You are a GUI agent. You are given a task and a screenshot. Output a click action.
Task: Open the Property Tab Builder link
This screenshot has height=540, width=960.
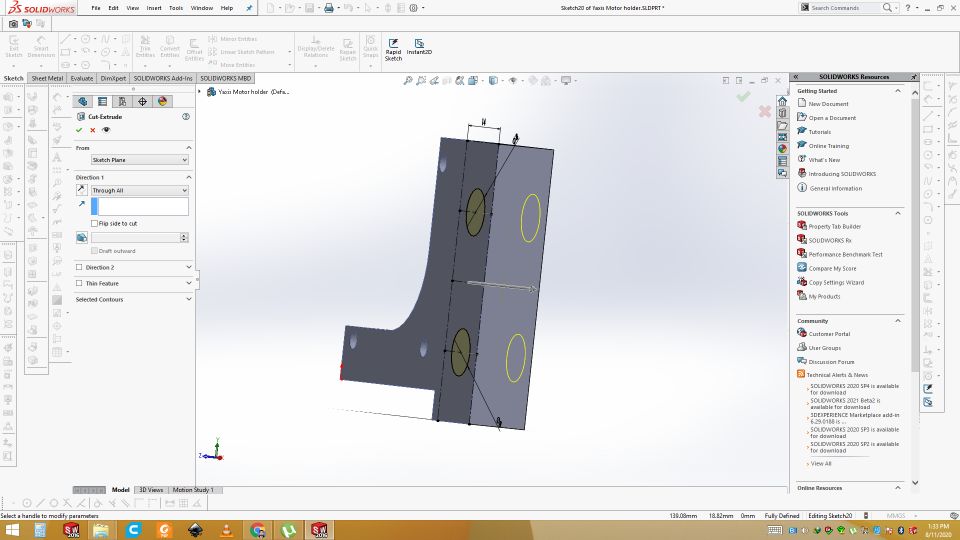834,227
